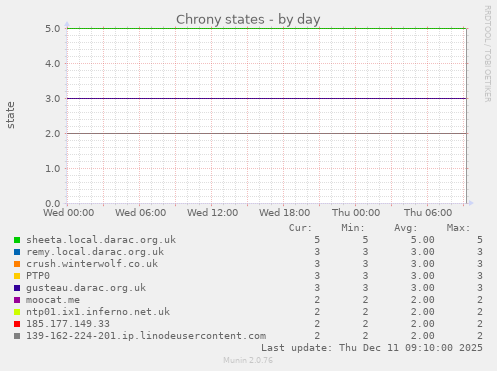Screen dimensions: 497x371
Task: Click the Thu 06:00 x-axis label
Action: pyautogui.click(x=428, y=213)
